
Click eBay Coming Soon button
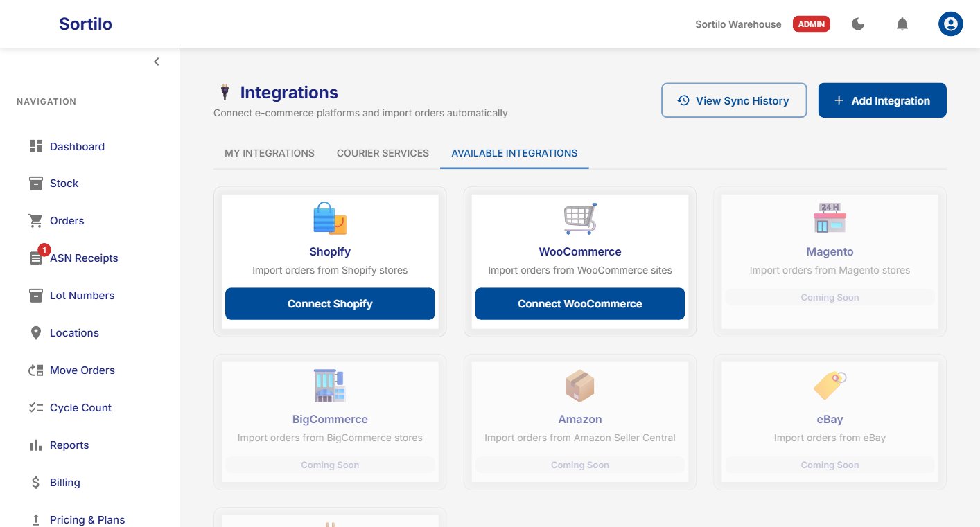[x=830, y=465]
